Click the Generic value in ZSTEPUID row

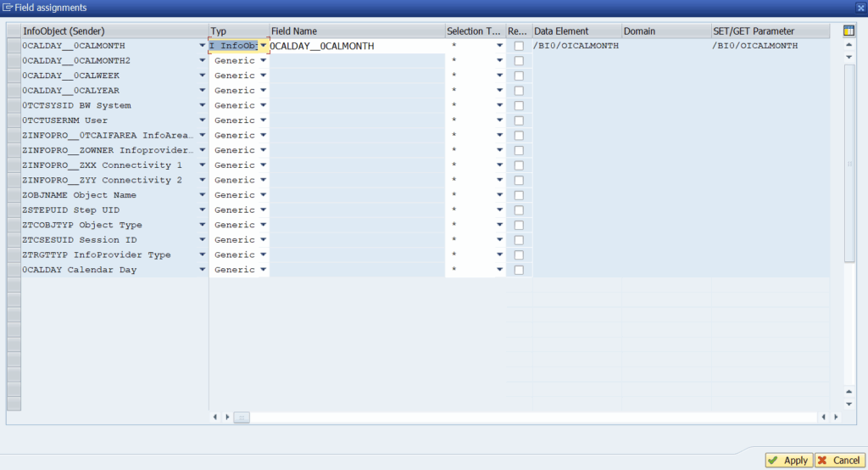point(235,210)
